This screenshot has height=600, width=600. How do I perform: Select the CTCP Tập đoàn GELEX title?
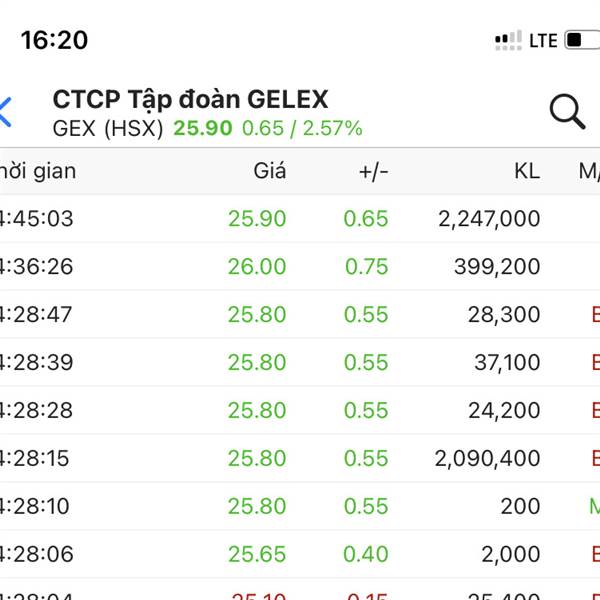(190, 99)
